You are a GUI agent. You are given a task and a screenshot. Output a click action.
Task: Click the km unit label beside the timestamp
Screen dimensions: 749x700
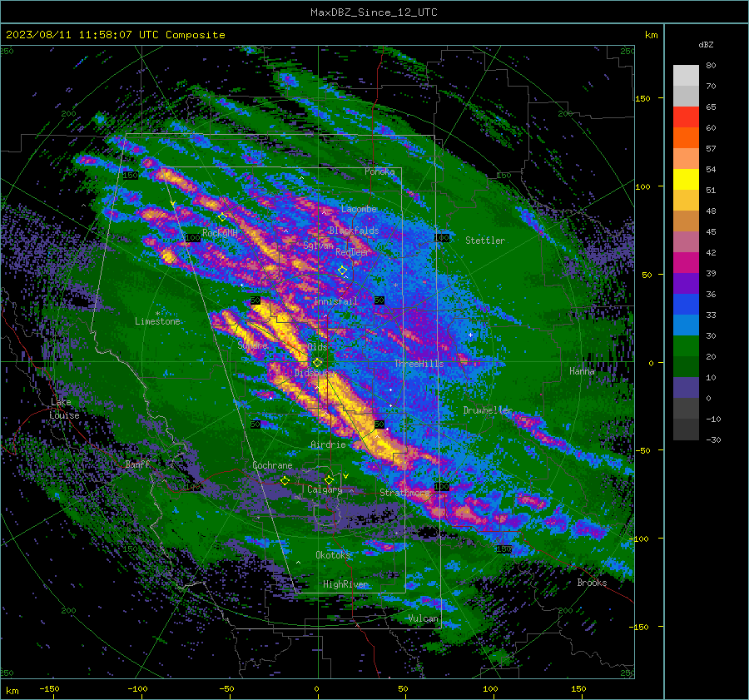click(x=651, y=35)
